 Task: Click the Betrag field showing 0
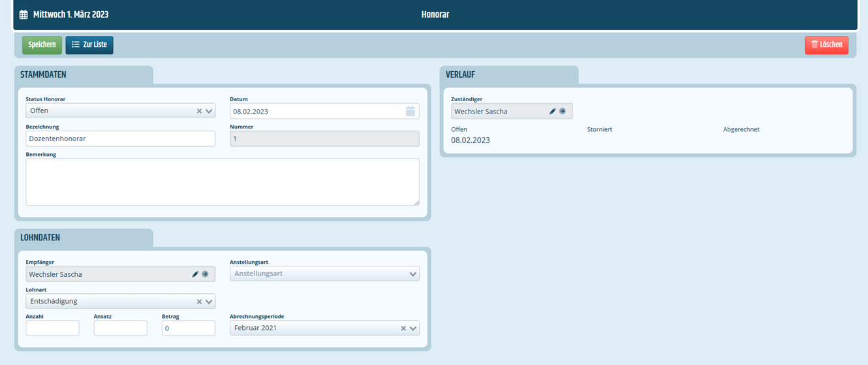point(189,328)
